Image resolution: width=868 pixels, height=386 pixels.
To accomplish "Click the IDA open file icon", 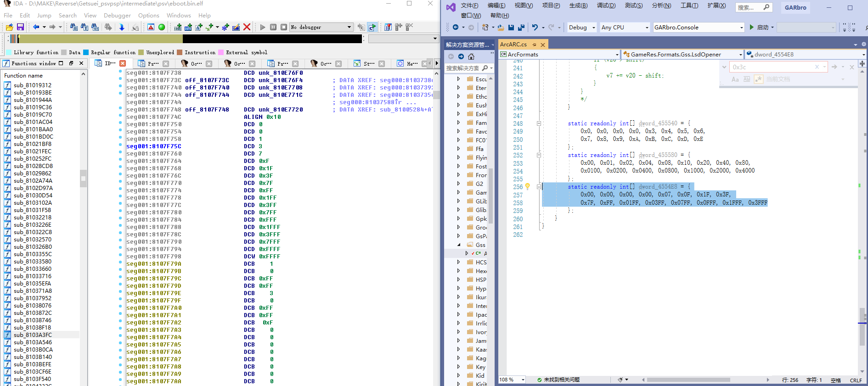I will (x=9, y=28).
